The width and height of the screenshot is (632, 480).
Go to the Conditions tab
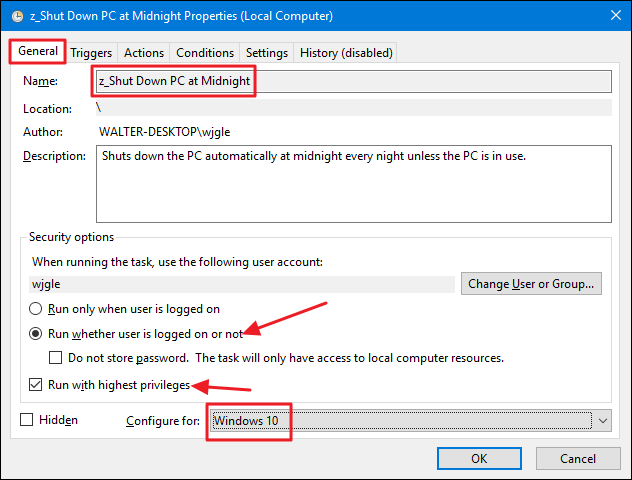coord(205,52)
